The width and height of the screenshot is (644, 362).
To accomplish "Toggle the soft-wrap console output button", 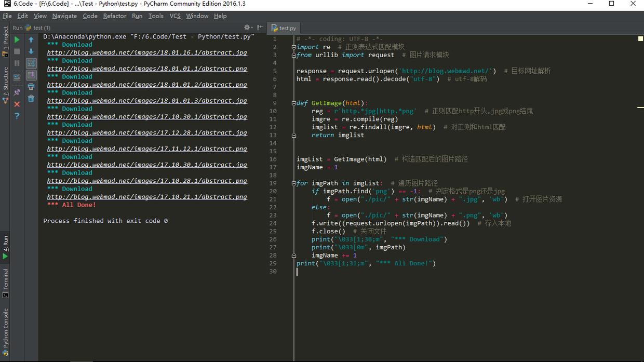I will click(x=31, y=63).
